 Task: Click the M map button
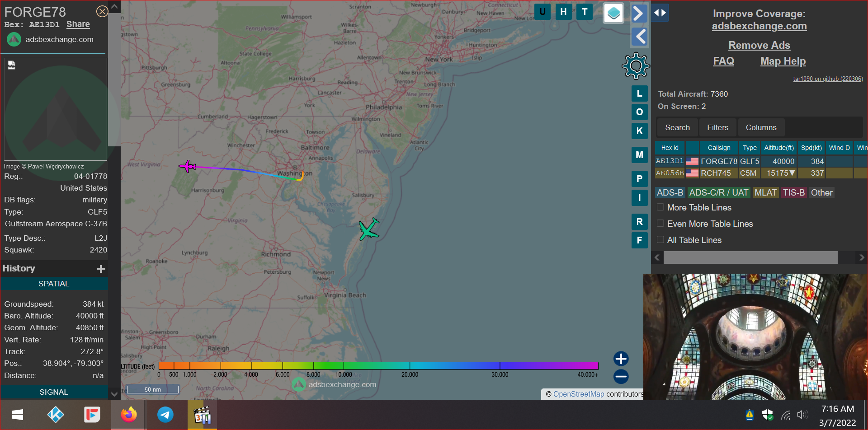[639, 155]
